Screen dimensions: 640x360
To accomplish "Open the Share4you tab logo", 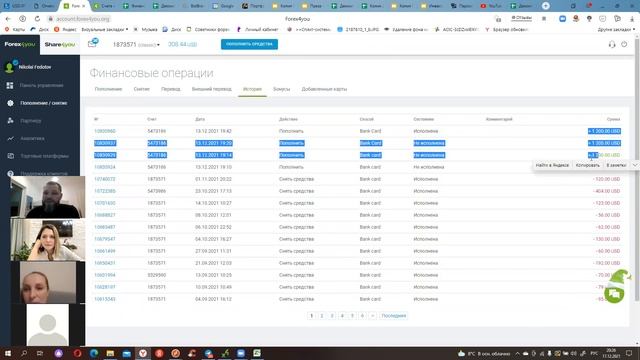I will (x=60, y=44).
